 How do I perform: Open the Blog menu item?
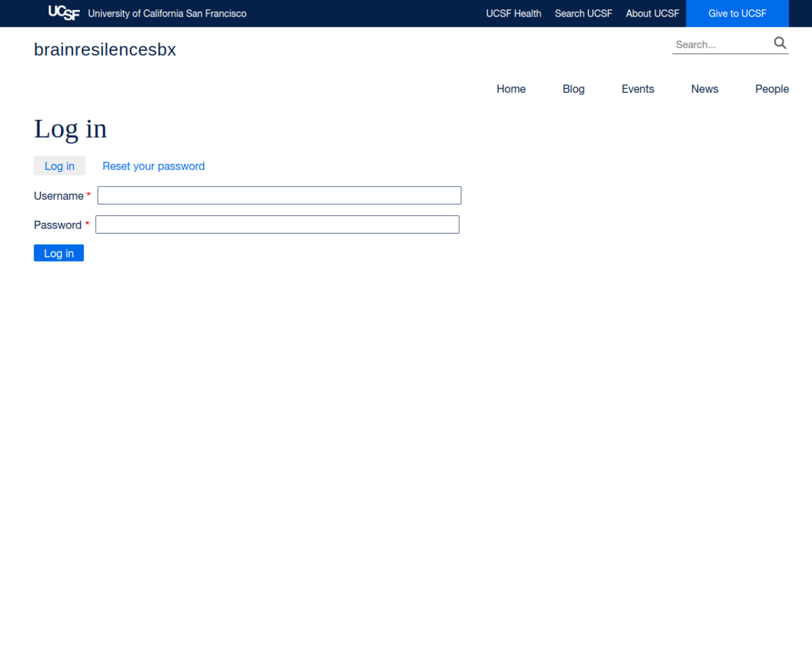[x=573, y=89]
